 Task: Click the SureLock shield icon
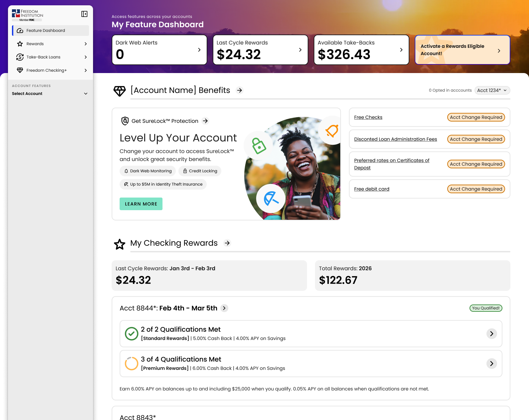(125, 121)
